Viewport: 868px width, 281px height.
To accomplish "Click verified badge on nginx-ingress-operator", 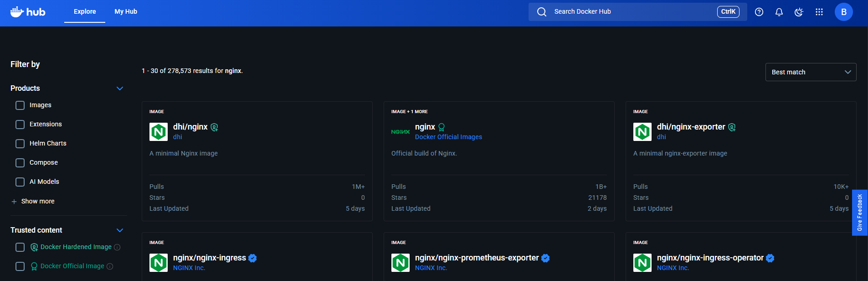I will pyautogui.click(x=770, y=258).
